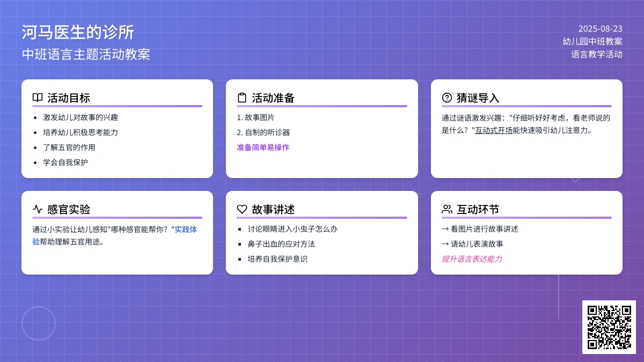Click the bullet 培养幼儿积极思考能力
This screenshot has width=644, height=362.
click(80, 132)
